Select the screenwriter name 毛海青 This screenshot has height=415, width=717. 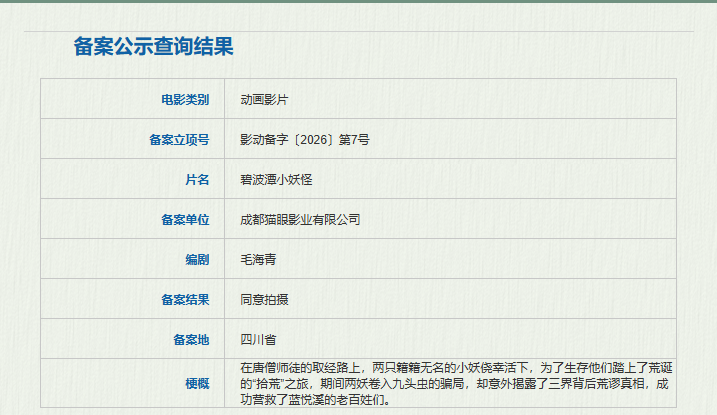tap(258, 259)
